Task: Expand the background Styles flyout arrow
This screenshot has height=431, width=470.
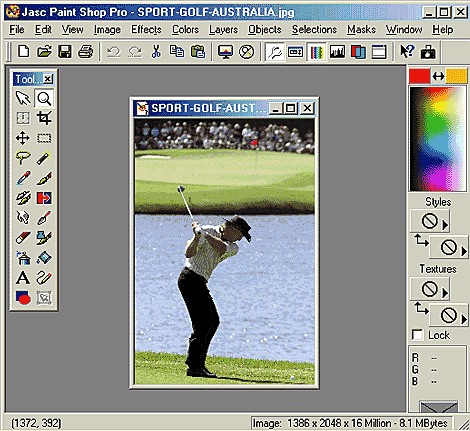Action: pos(464,251)
